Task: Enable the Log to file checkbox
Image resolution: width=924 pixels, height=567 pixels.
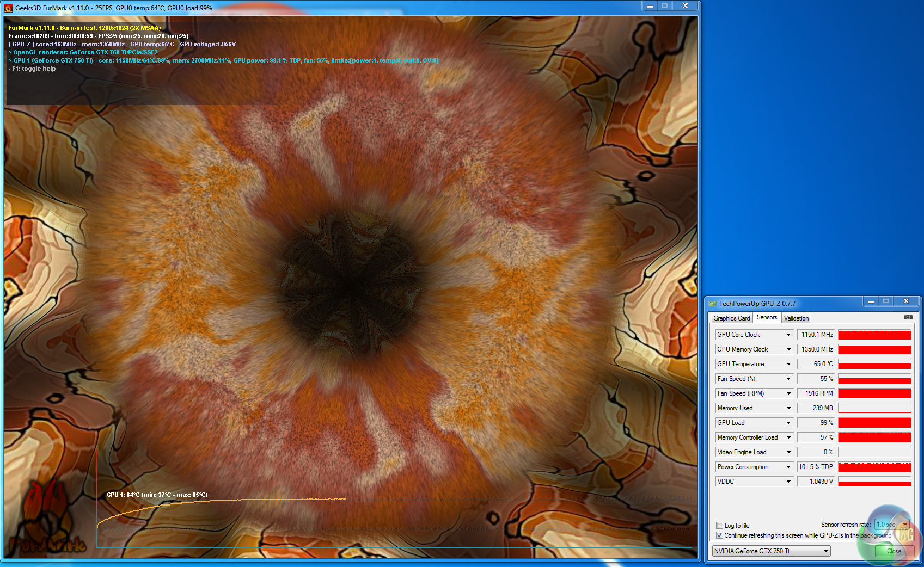Action: pos(719,526)
